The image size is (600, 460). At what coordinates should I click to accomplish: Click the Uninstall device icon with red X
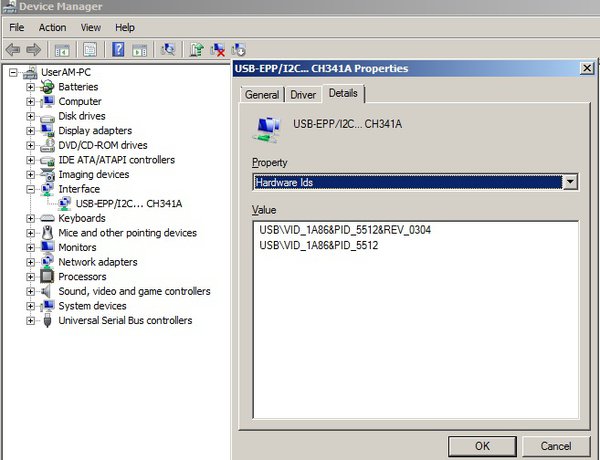(217, 50)
